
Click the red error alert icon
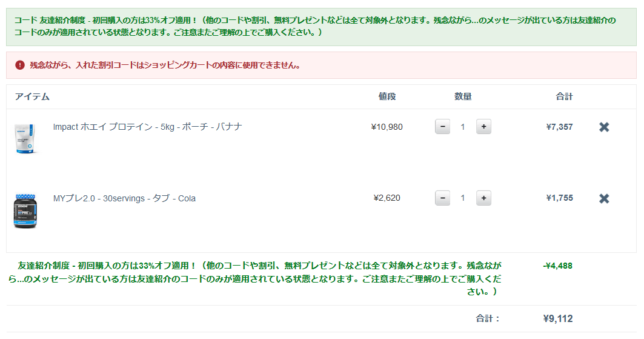pyautogui.click(x=20, y=65)
